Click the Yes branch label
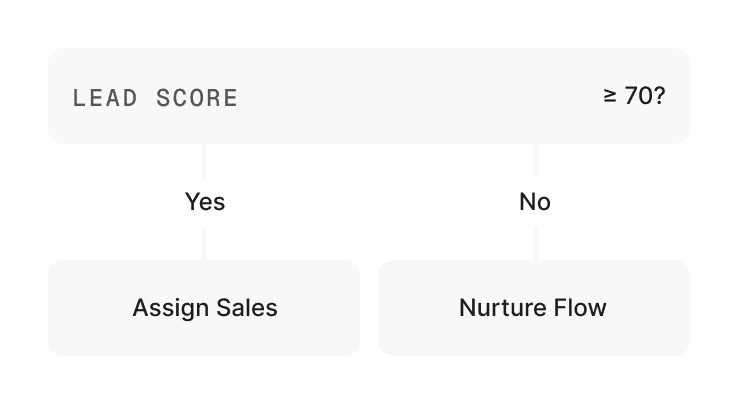 tap(205, 202)
